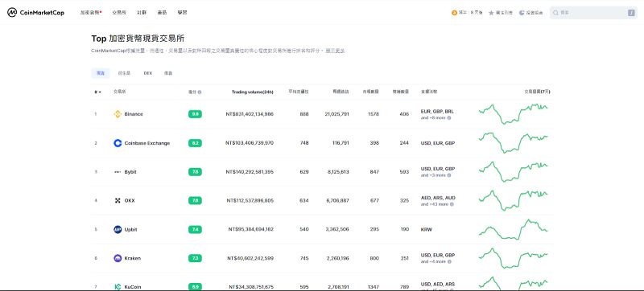Click the Coinbase Exchange logo icon
The height and width of the screenshot is (291, 644).
[118, 143]
